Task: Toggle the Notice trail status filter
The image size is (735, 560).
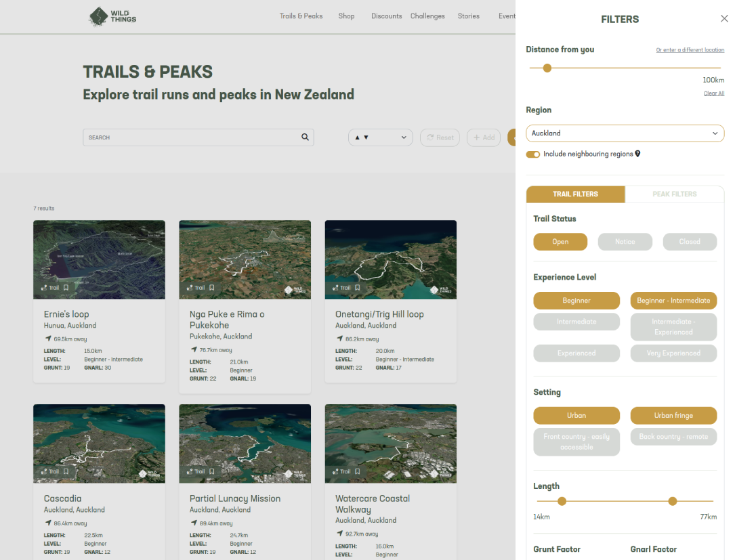Action: click(625, 242)
